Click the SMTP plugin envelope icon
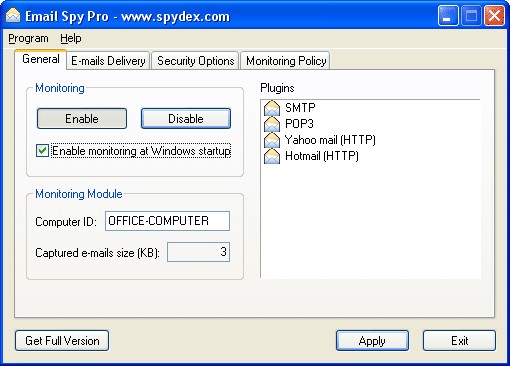This screenshot has width=510, height=366. (x=272, y=108)
